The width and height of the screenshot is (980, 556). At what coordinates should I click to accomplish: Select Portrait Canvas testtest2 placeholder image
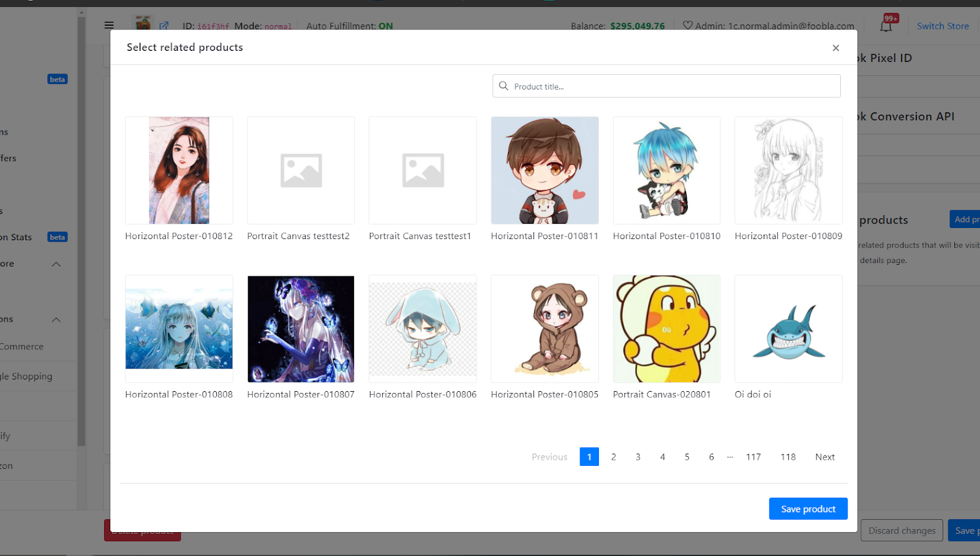[301, 170]
